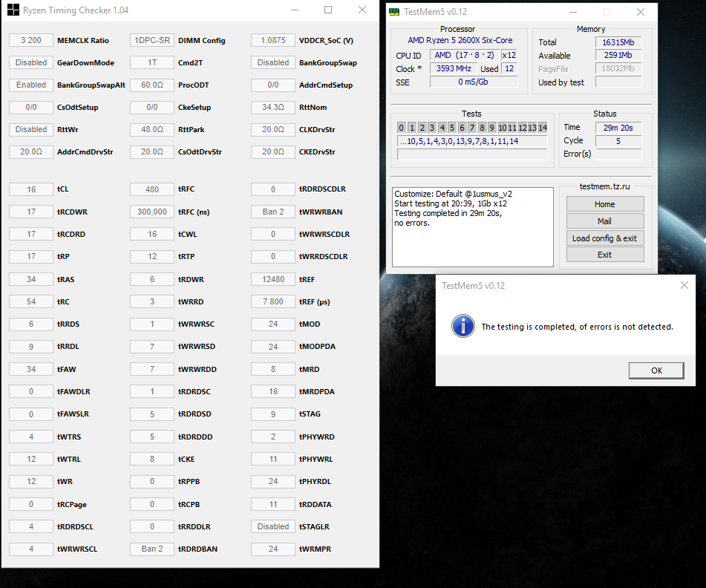
Task: Click the tWTRS value 4 field
Action: point(31,437)
